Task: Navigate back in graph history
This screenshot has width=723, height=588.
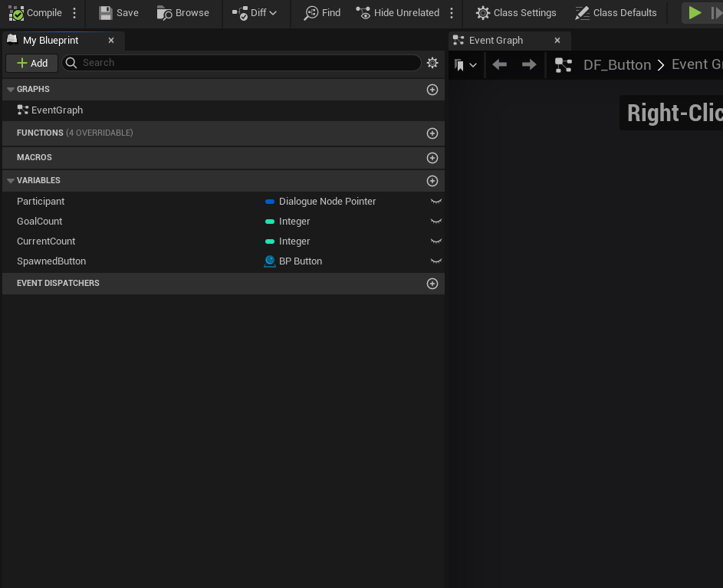Action: click(500, 65)
